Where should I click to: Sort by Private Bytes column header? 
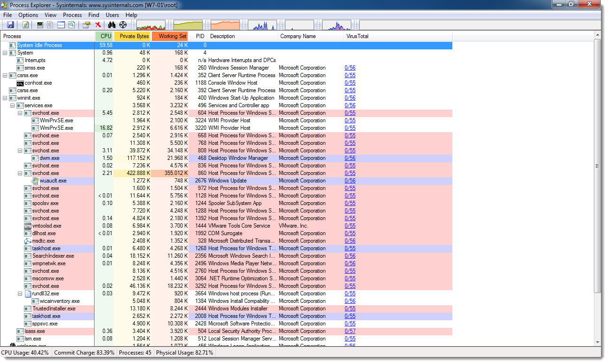tap(133, 36)
